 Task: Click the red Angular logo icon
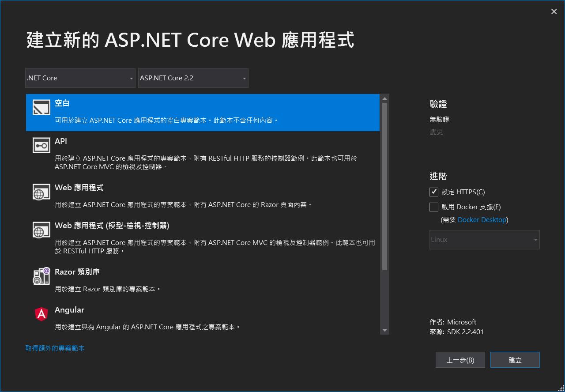click(41, 314)
